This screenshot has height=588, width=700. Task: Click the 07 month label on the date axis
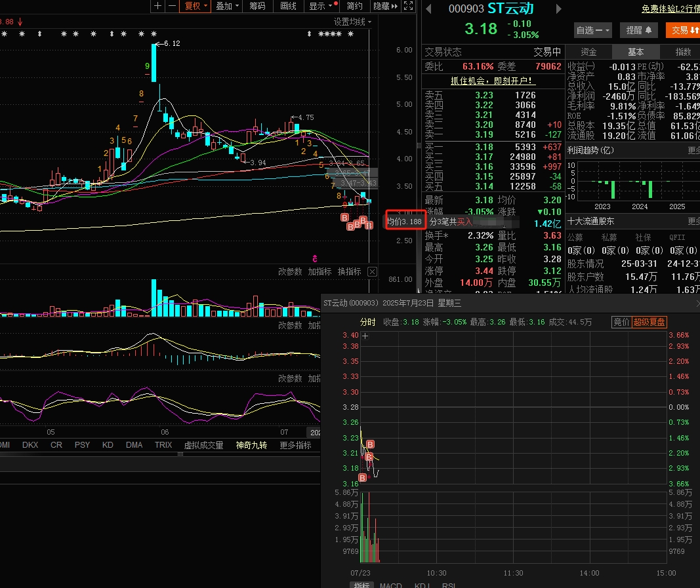click(284, 432)
